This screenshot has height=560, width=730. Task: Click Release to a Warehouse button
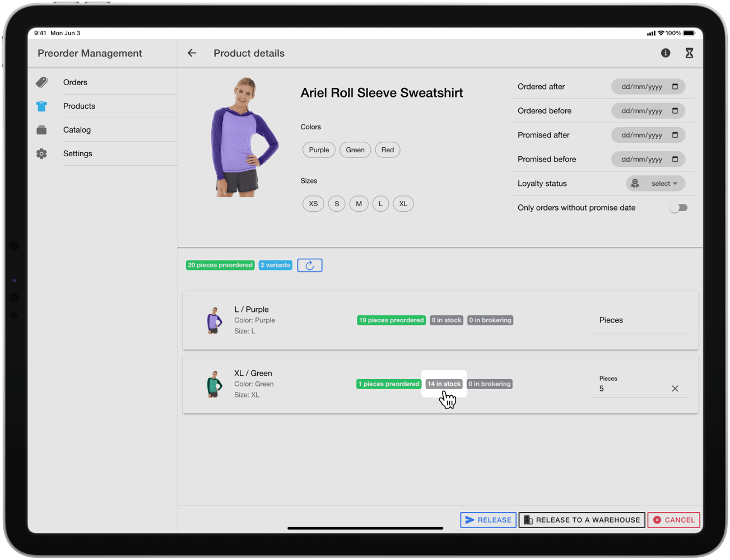[582, 520]
